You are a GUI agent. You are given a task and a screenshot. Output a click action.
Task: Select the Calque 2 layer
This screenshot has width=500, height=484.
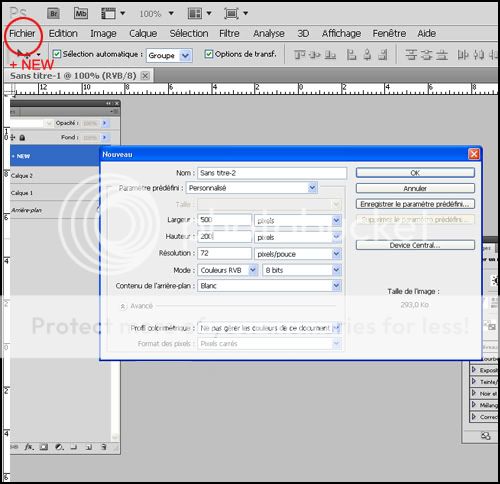55,176
